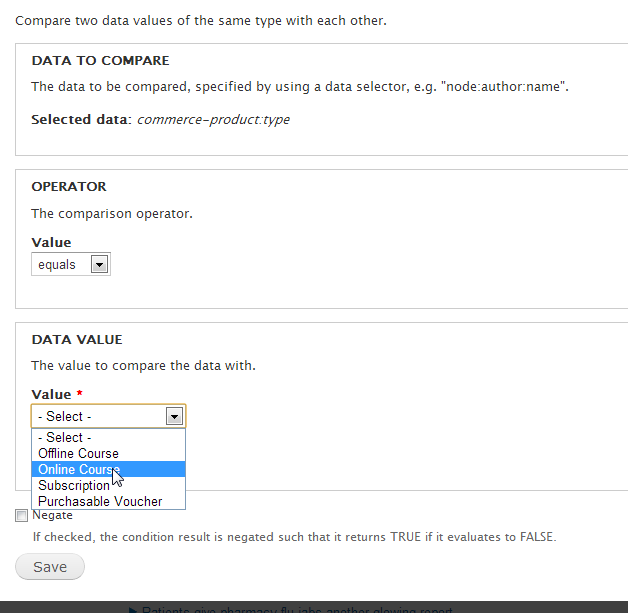Click the arrow of the equals dropdown
Viewport: 628px width, 613px height.
[99, 265]
